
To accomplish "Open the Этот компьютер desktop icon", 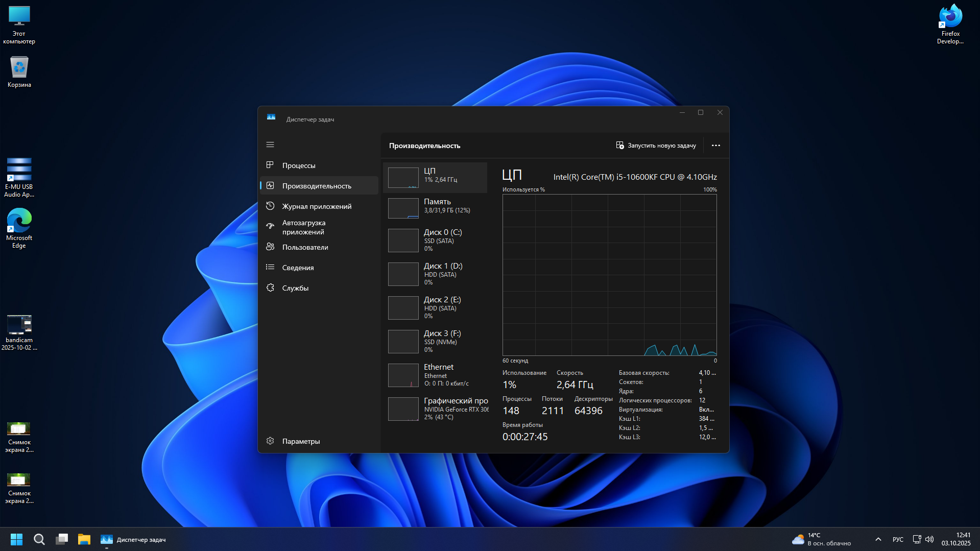I will coord(19,25).
